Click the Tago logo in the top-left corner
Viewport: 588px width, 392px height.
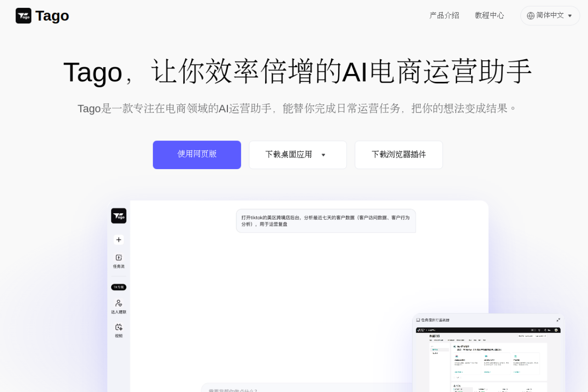[x=42, y=16]
